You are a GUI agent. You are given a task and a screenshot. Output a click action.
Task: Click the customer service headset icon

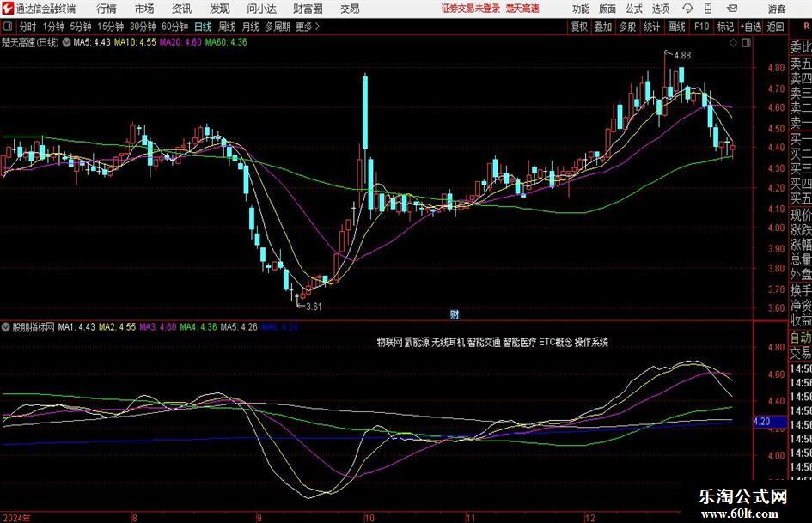(x=687, y=9)
